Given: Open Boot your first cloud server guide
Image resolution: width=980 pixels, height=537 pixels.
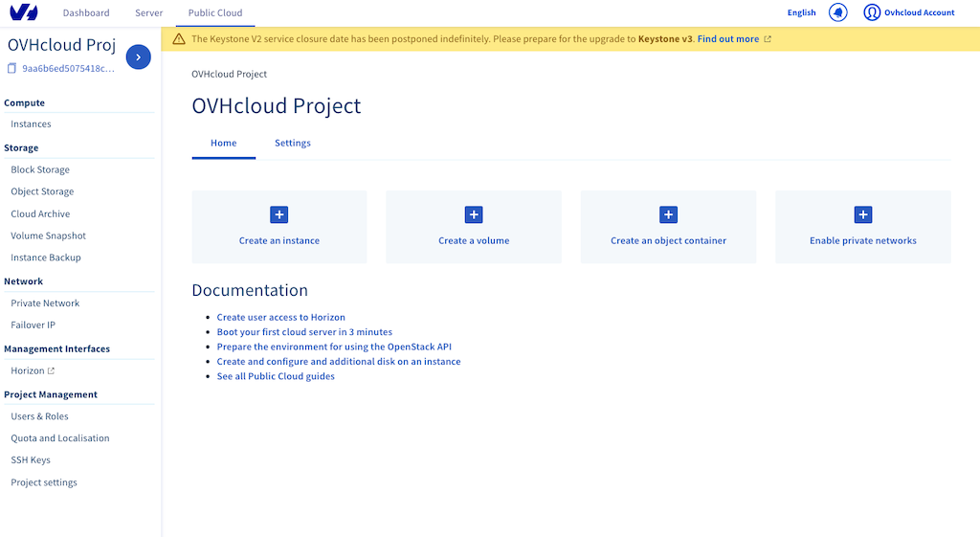Looking at the screenshot, I should 304,332.
